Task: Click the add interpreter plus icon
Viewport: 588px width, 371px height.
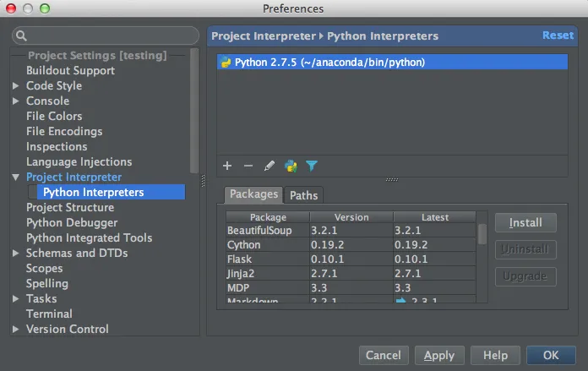Action: click(227, 166)
